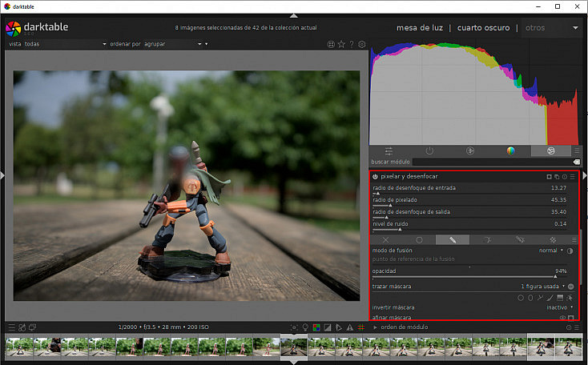Screen dimensions: 588x365
Task: Toggle the pixelar y desenfocar module power icon
Action: 375,177
